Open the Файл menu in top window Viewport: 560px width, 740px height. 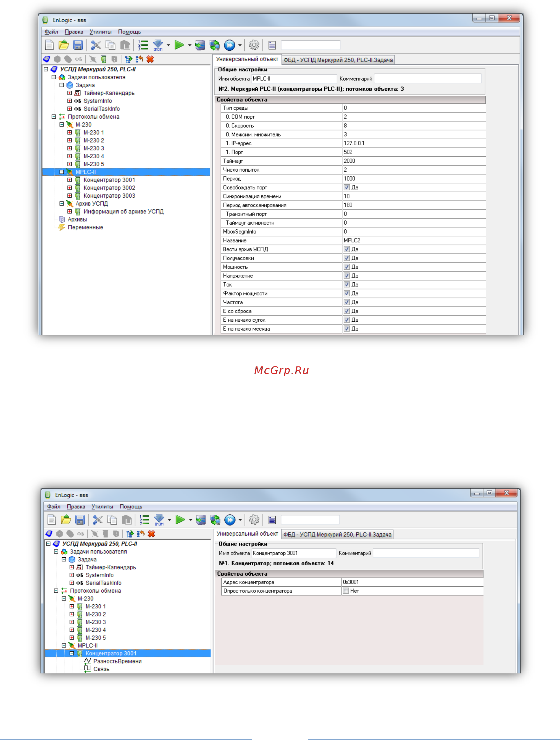click(51, 32)
